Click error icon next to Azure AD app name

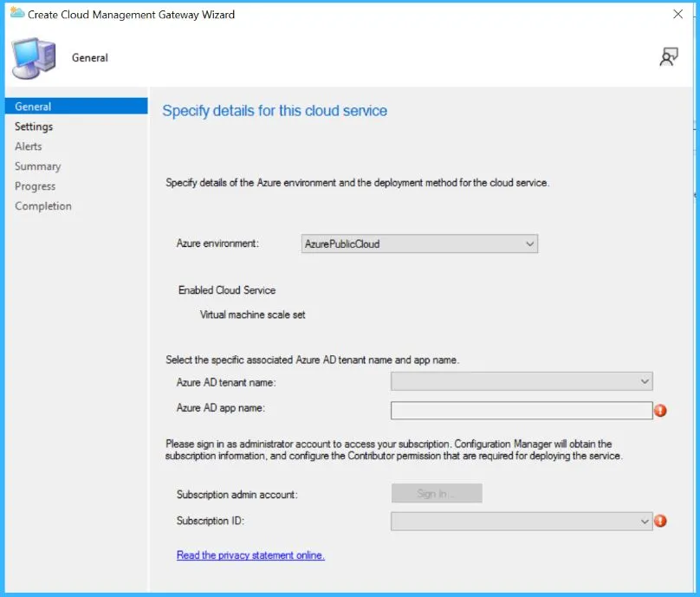click(660, 411)
